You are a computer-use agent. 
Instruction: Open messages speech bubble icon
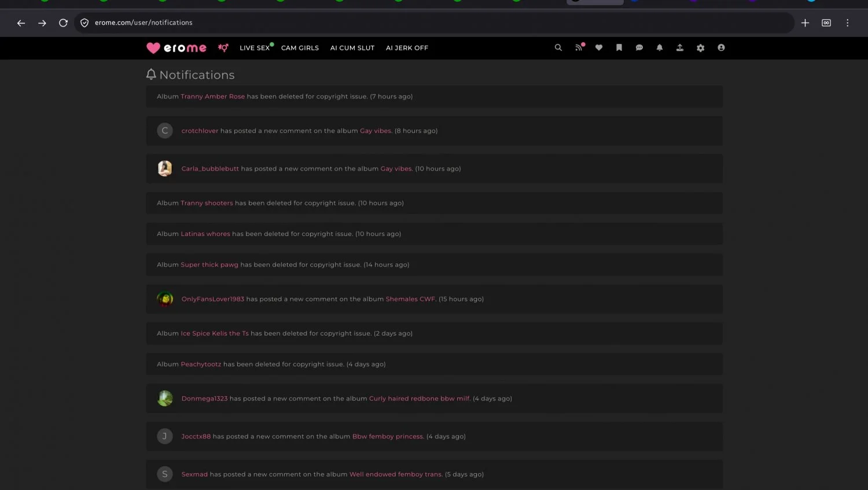(x=639, y=48)
